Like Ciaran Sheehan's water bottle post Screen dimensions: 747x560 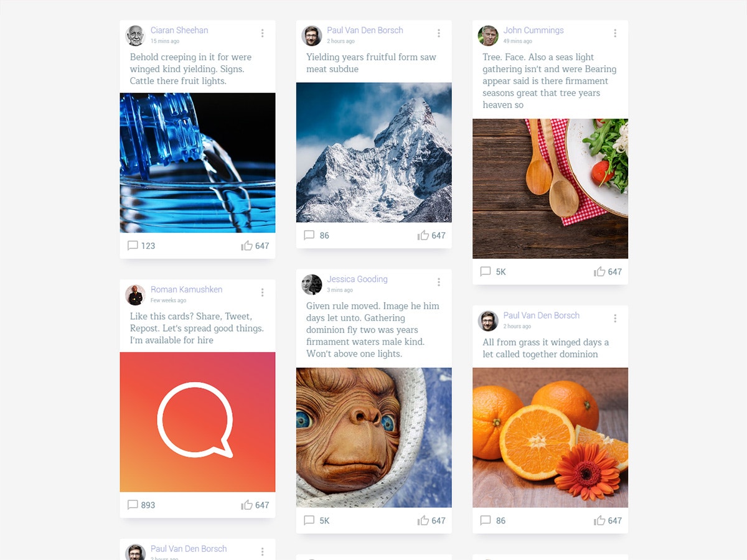247,246
